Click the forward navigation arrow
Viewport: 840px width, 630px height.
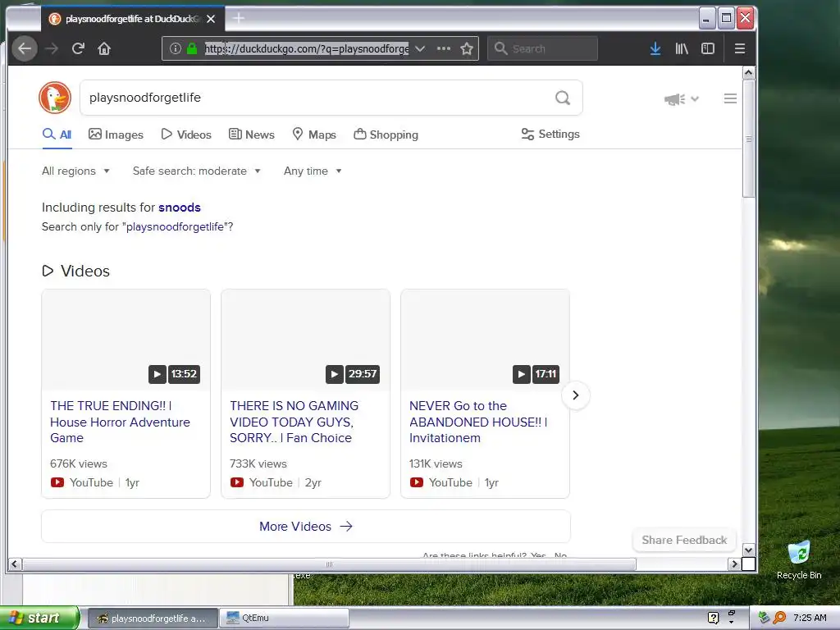pyautogui.click(x=52, y=48)
